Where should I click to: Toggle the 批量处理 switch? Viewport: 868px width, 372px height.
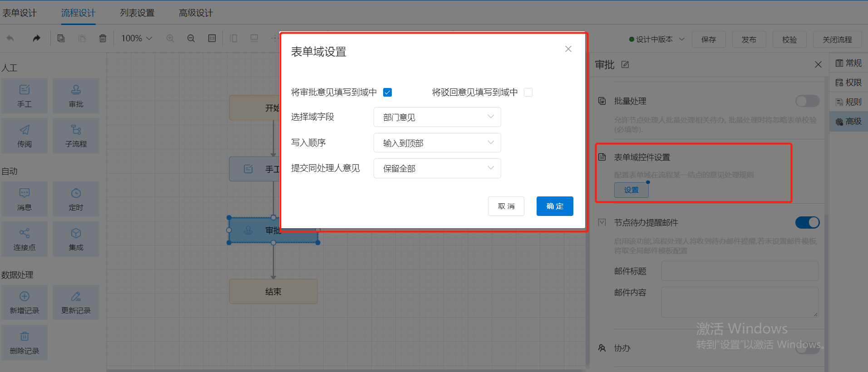[807, 101]
